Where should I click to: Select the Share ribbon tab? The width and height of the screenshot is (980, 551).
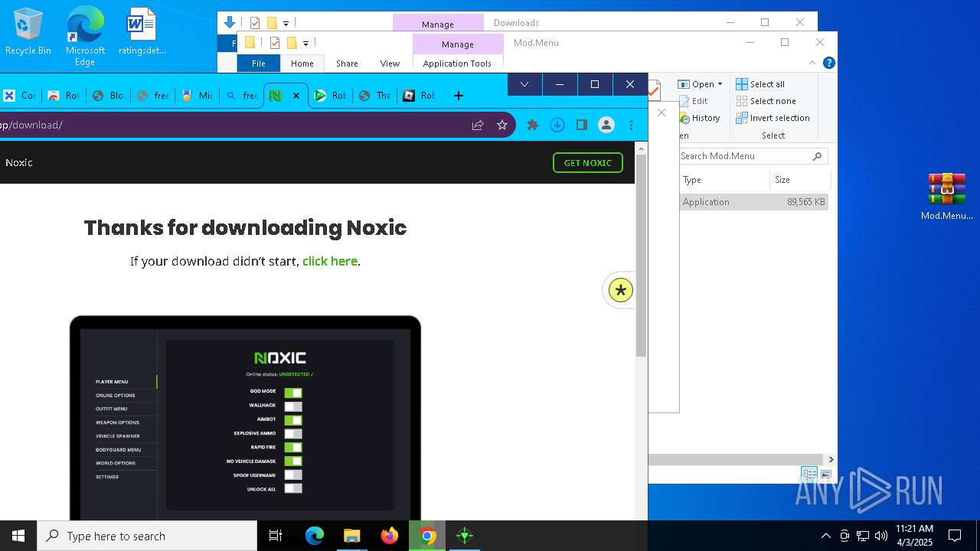[x=347, y=64]
